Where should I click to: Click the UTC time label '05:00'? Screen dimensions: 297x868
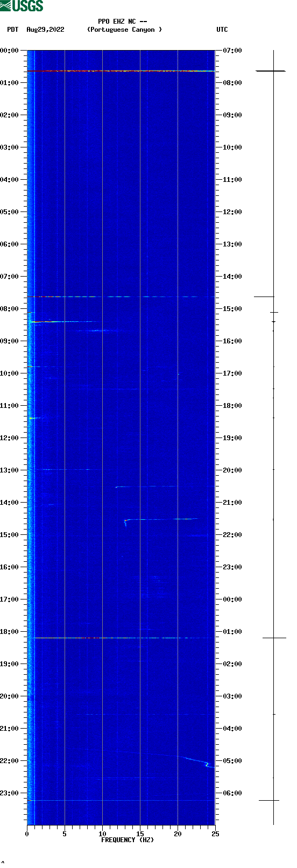coord(232,761)
